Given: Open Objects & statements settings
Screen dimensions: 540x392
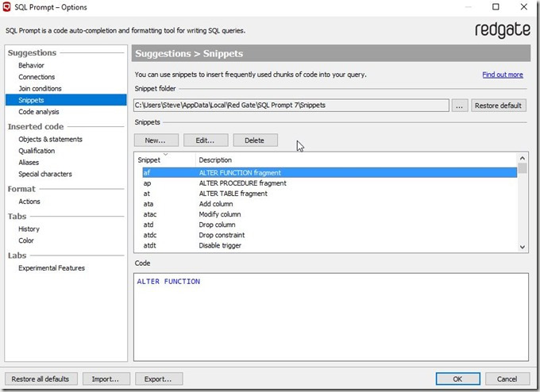Looking at the screenshot, I should tap(50, 140).
